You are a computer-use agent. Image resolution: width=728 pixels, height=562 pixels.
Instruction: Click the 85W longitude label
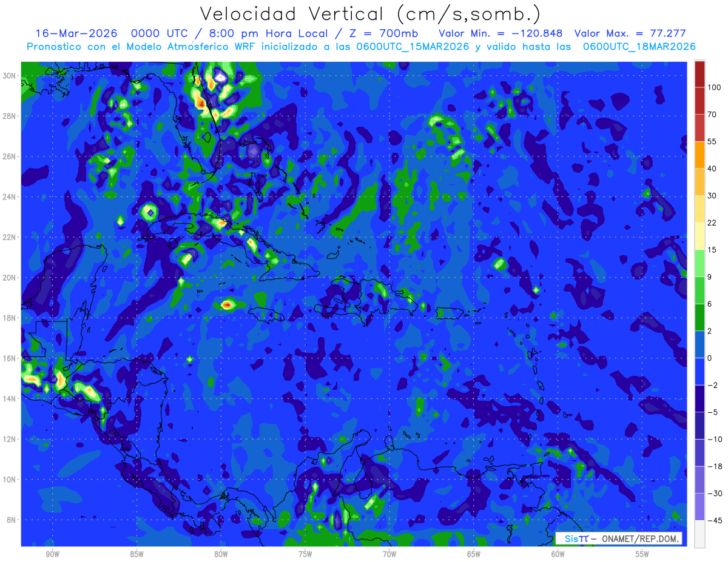coord(136,554)
